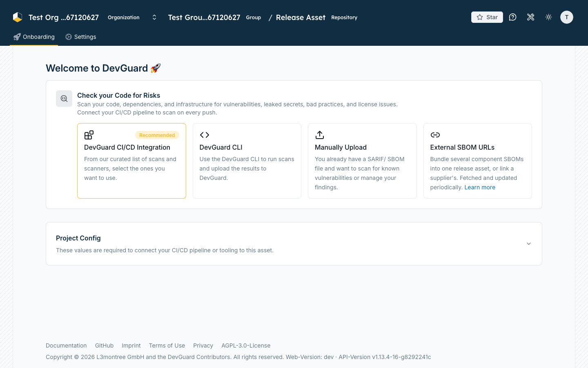Image resolution: width=588 pixels, height=368 pixels.
Task: Open the AGPL-3.0-License footer link
Action: coord(246,346)
